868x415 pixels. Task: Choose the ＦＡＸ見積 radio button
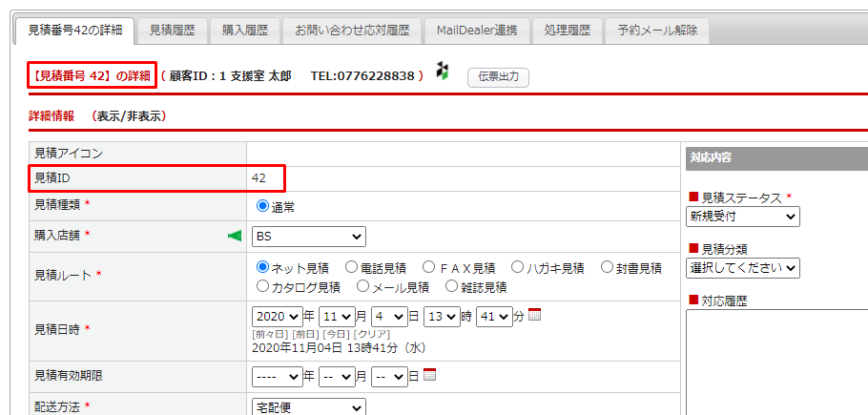click(428, 268)
